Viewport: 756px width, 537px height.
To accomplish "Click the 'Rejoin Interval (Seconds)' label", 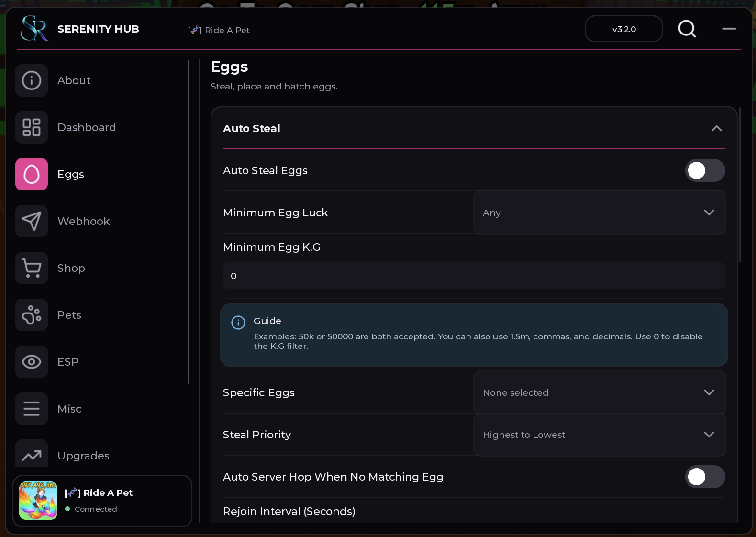I will [x=289, y=511].
